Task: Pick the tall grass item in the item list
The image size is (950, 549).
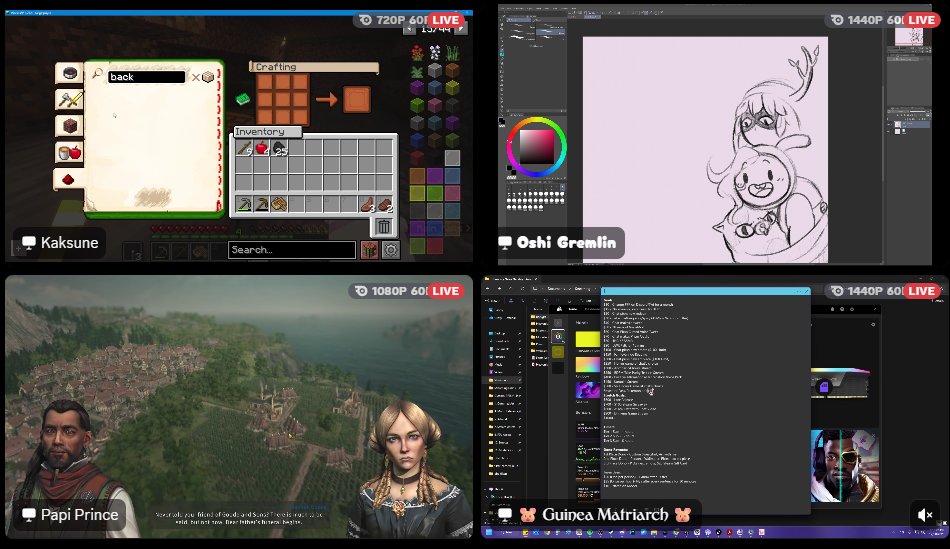Action: click(453, 53)
